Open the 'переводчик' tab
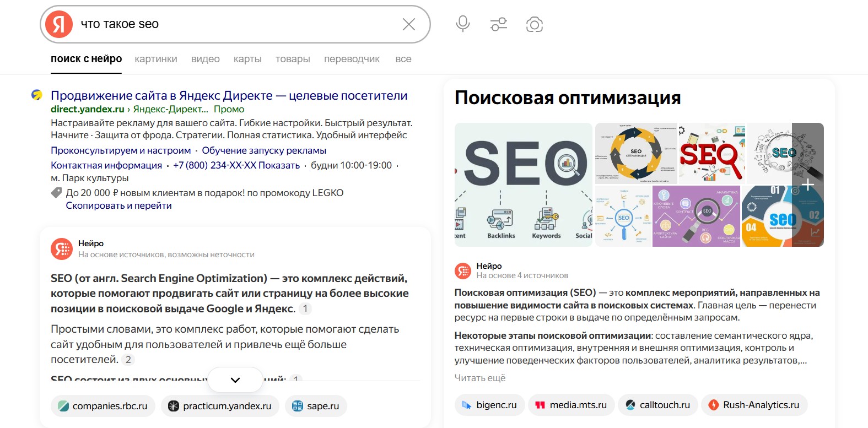868x428 pixels. 352,59
